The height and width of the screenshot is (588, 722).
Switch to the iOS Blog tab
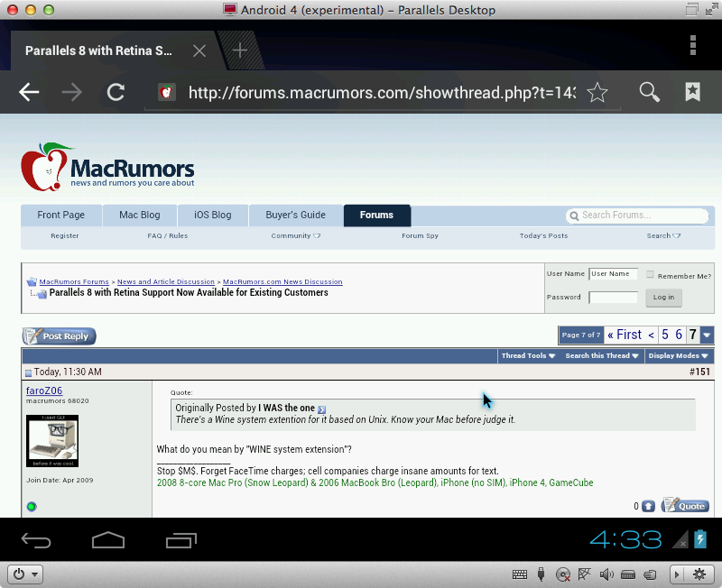(x=213, y=215)
